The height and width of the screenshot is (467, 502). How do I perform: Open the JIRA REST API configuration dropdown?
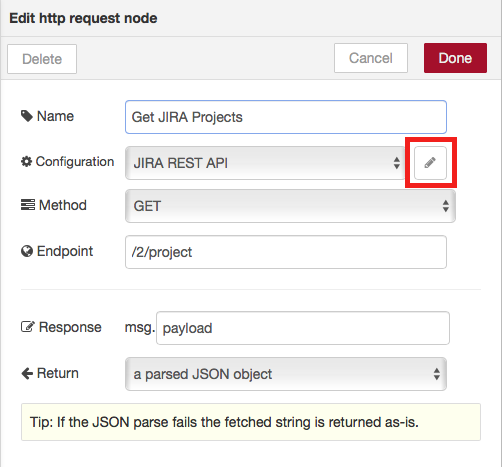point(265,163)
